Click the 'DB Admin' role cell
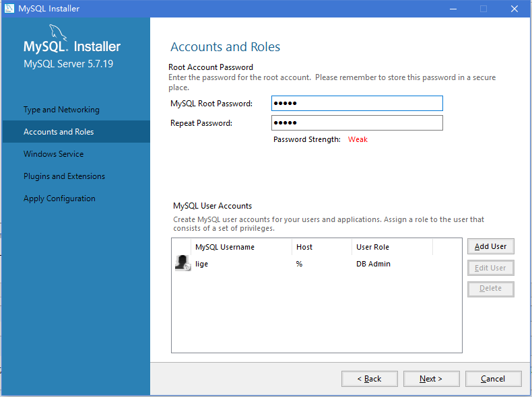The image size is (532, 397). pyautogui.click(x=373, y=264)
